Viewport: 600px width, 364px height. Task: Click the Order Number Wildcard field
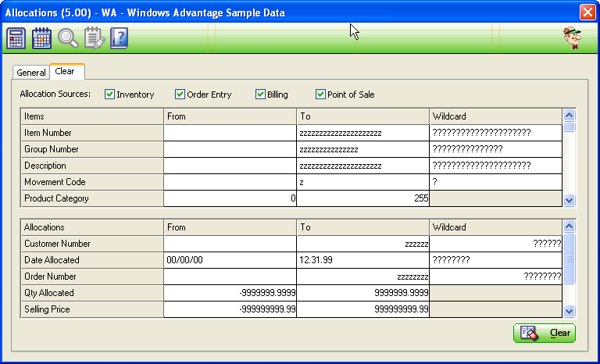tap(495, 277)
